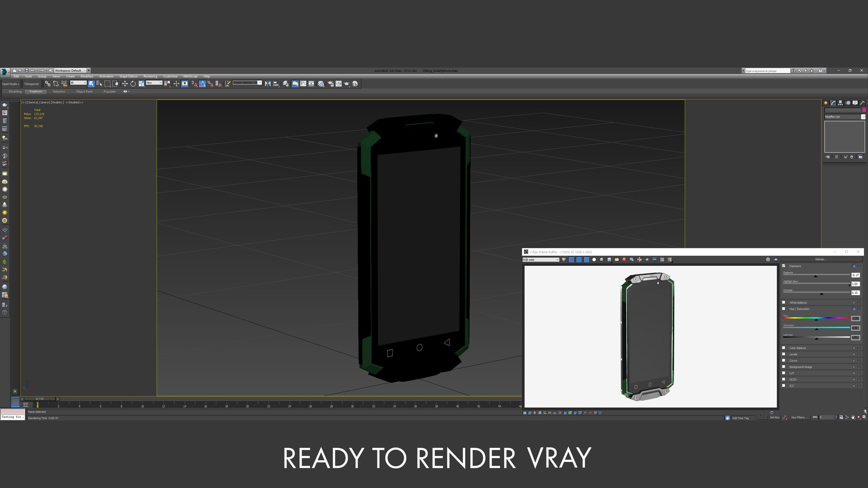
Task: Select the Move tool in main toolbar
Action: (125, 84)
